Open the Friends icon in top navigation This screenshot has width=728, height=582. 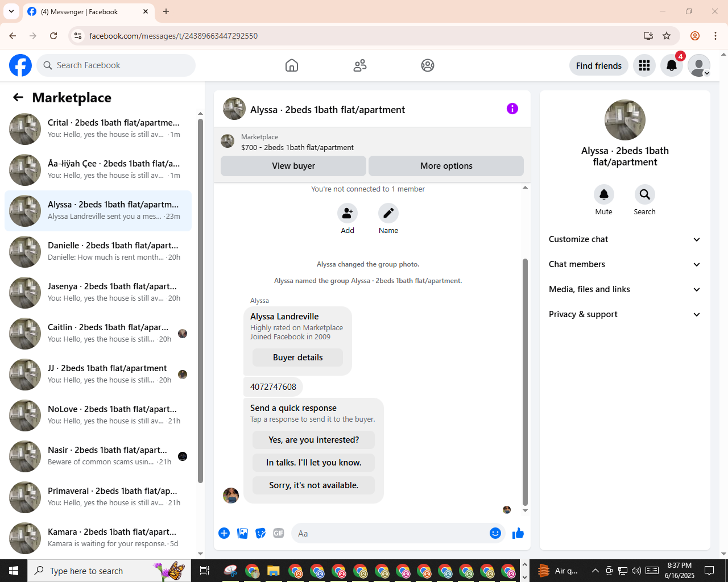point(360,65)
